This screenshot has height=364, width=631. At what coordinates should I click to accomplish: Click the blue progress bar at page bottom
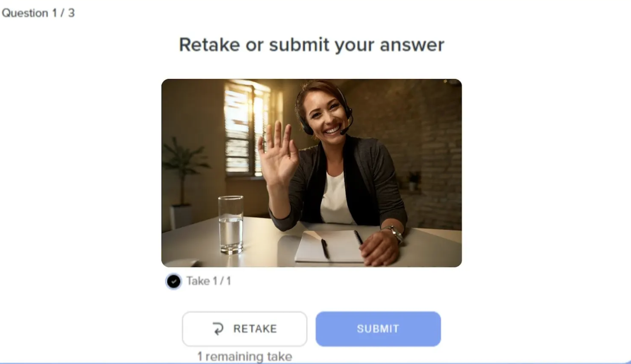point(315,363)
